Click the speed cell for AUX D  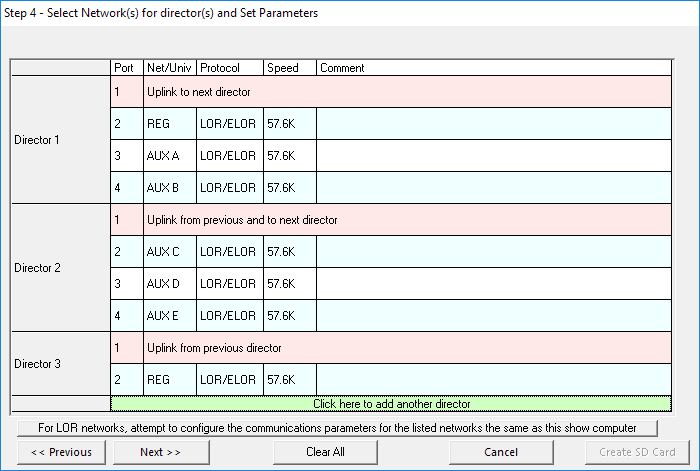click(x=290, y=284)
